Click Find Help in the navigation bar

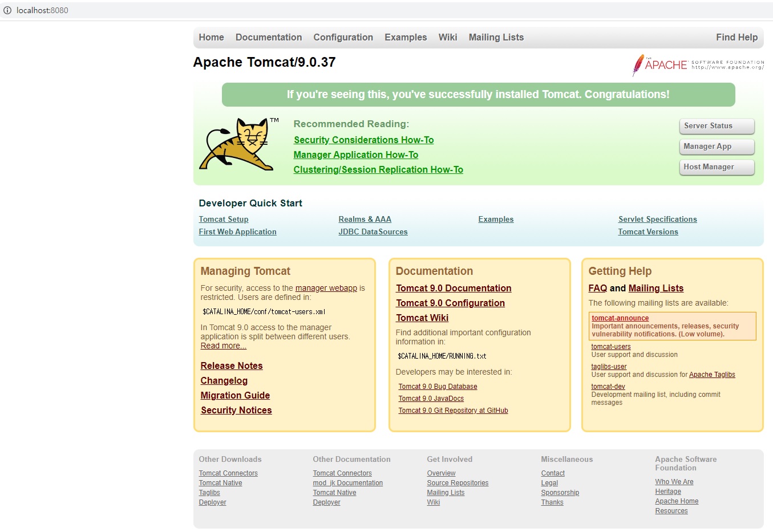click(x=737, y=37)
